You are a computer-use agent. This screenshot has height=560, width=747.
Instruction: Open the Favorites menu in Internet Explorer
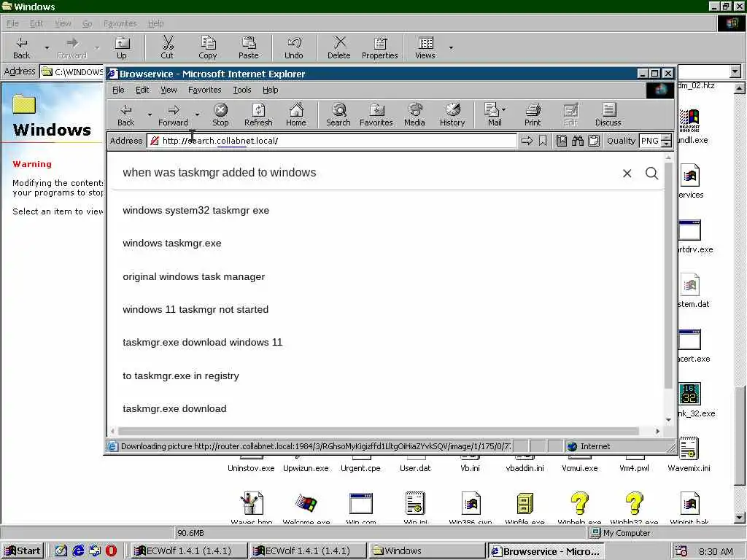tap(205, 90)
